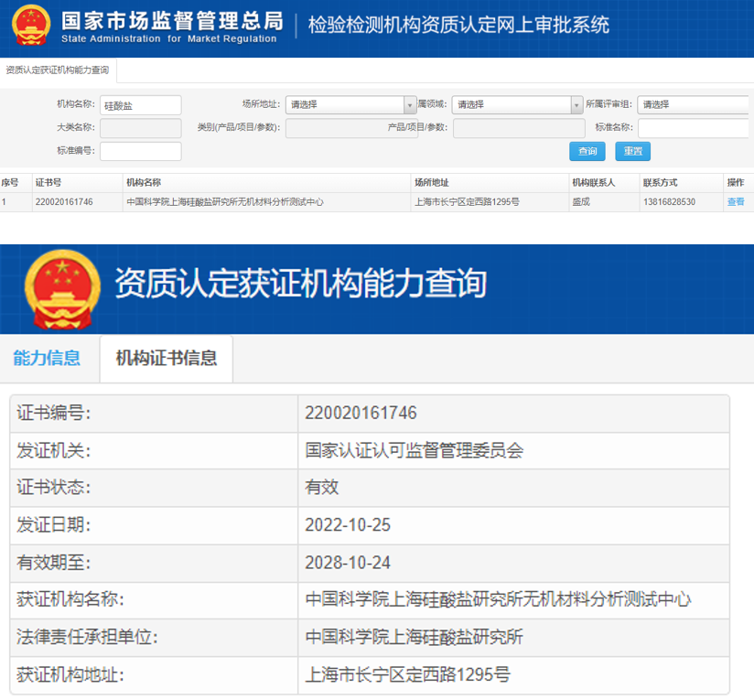
Task: Click the 查询 search button
Action: (x=587, y=152)
